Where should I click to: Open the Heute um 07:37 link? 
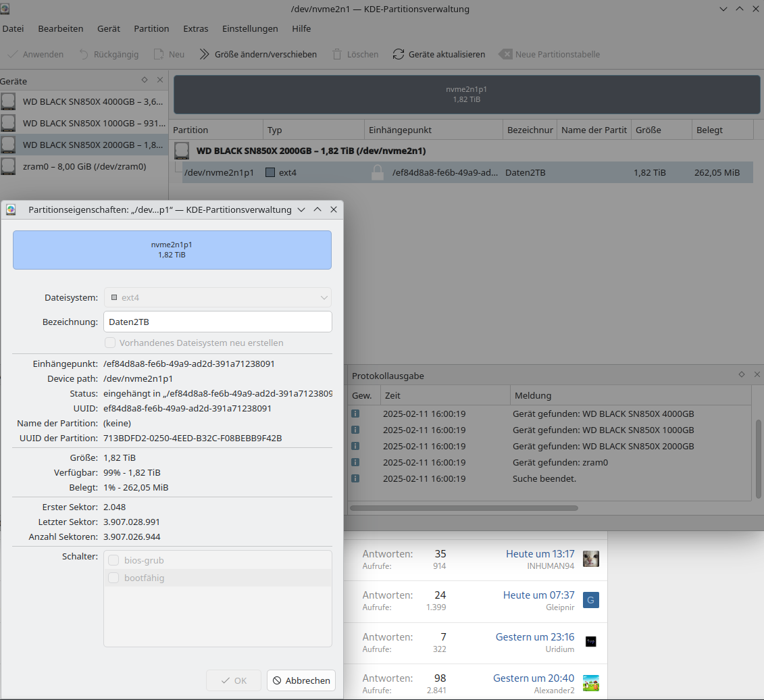coord(538,595)
